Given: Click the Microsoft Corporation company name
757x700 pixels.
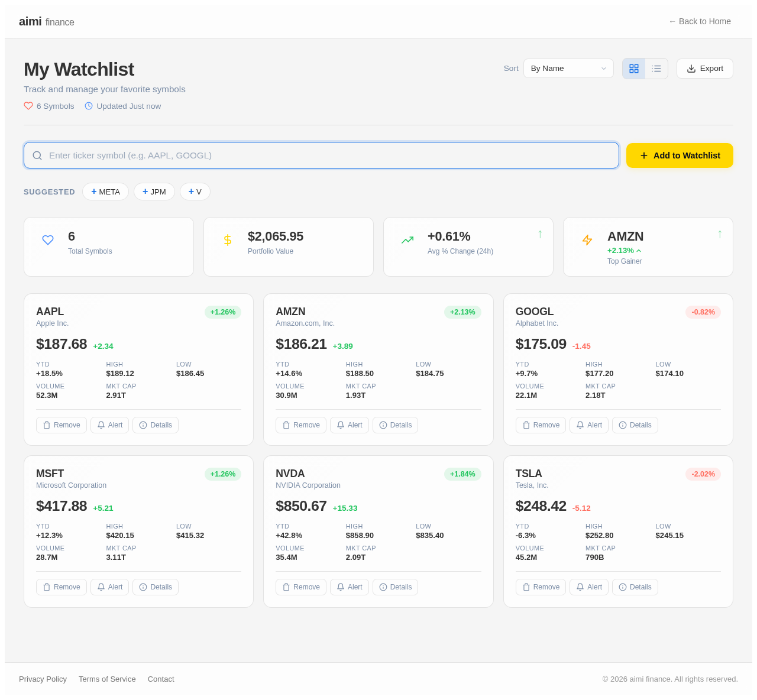Looking at the screenshot, I should pos(71,485).
